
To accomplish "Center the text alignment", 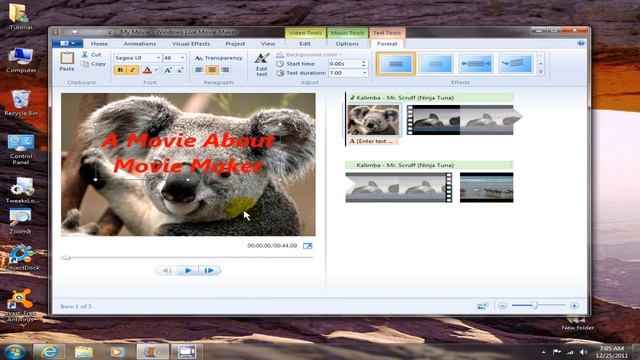I will tap(212, 70).
